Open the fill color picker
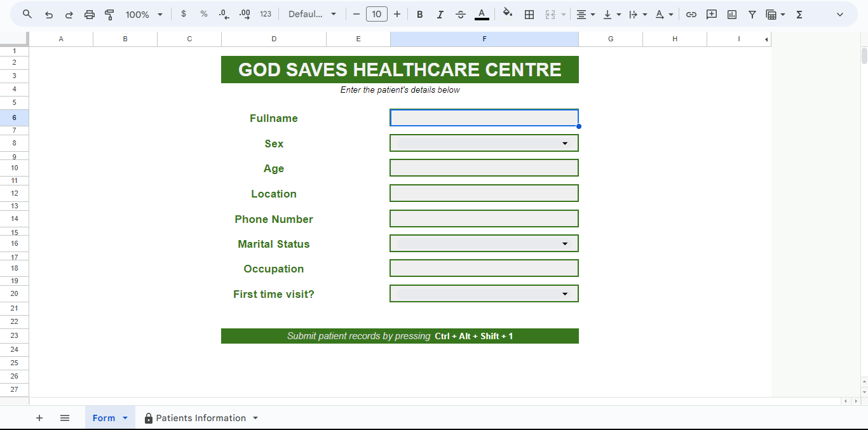868x430 pixels. (x=507, y=14)
